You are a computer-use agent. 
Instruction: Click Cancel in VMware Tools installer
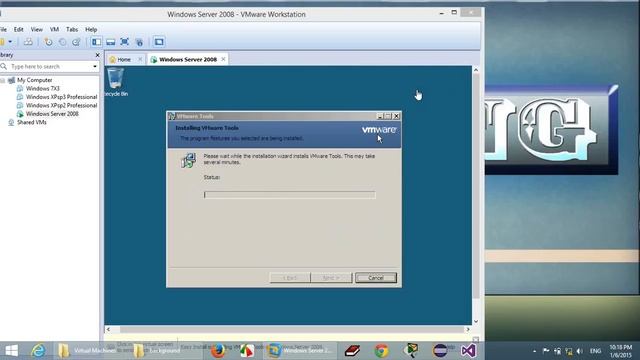[376, 278]
